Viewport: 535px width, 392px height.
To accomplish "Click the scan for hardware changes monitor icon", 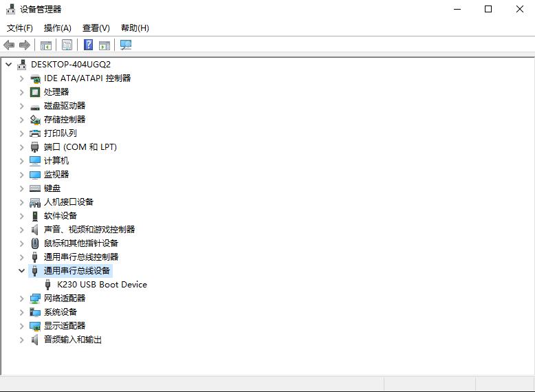I will [126, 45].
